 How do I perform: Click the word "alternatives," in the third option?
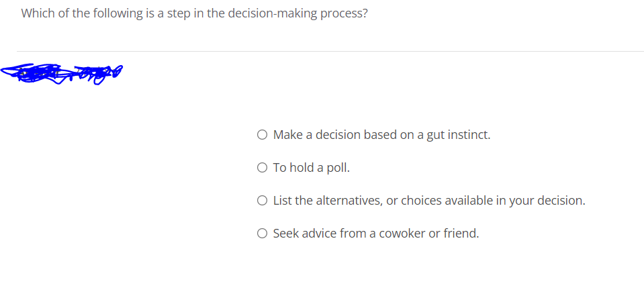click(349, 200)
